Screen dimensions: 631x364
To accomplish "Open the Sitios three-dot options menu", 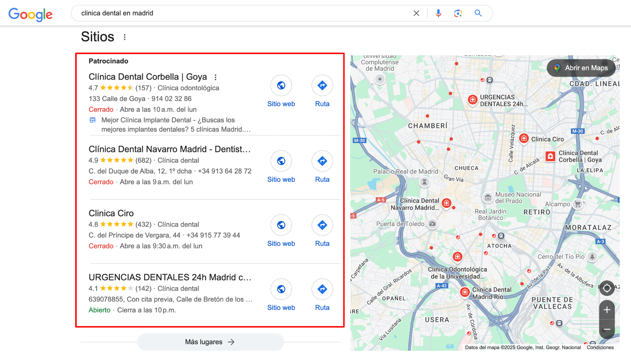I will [124, 37].
